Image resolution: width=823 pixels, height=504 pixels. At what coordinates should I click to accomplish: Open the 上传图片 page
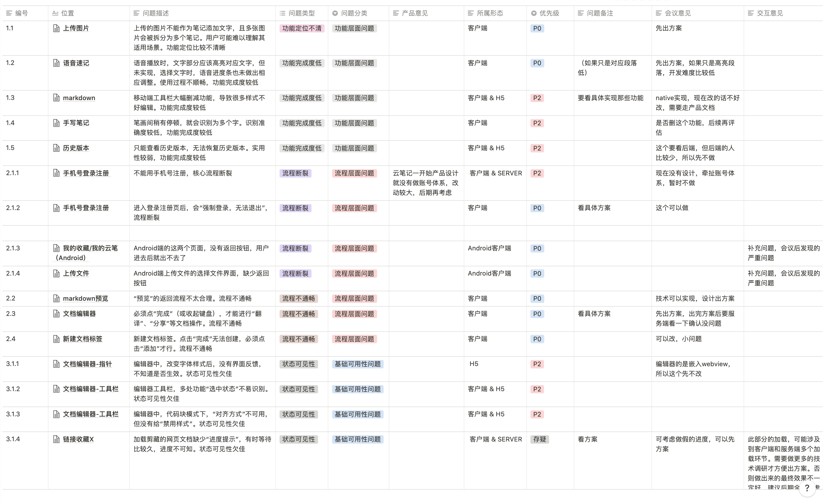point(76,28)
